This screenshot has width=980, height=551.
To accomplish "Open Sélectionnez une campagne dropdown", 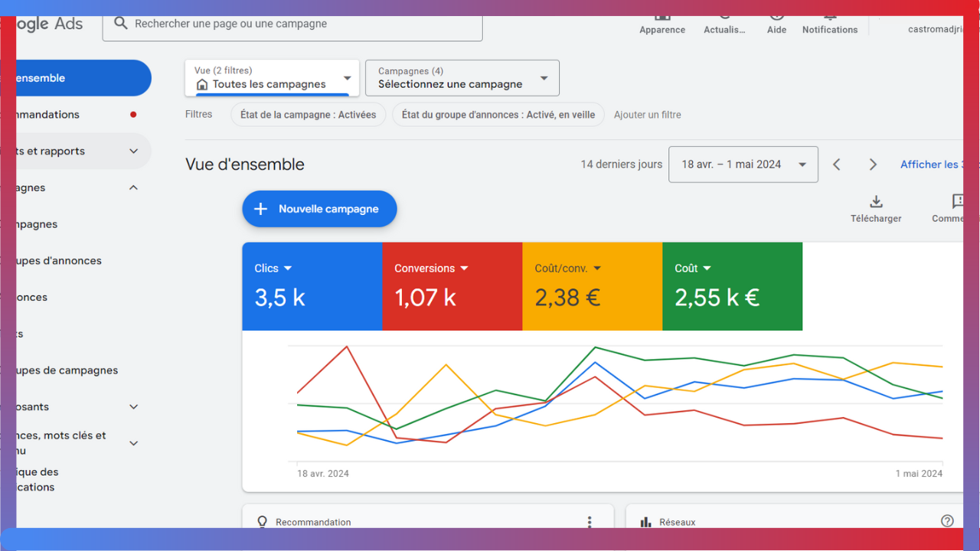I will [x=462, y=78].
